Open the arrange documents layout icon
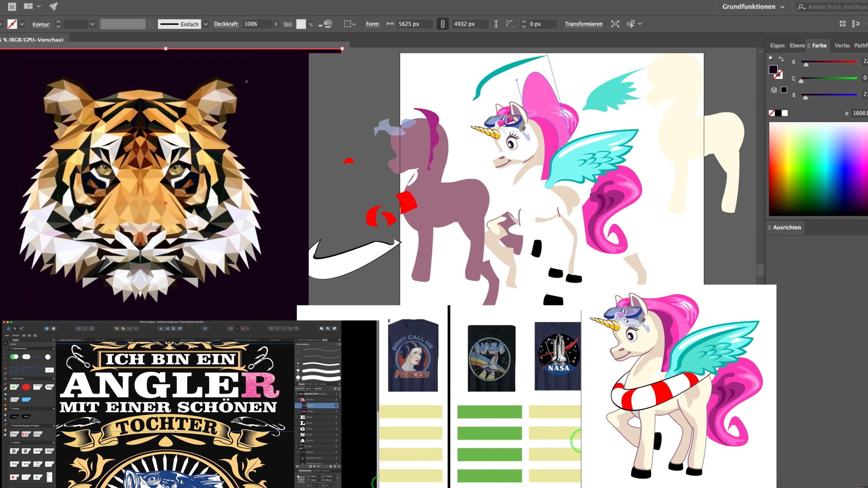The image size is (868, 488). coord(28,6)
